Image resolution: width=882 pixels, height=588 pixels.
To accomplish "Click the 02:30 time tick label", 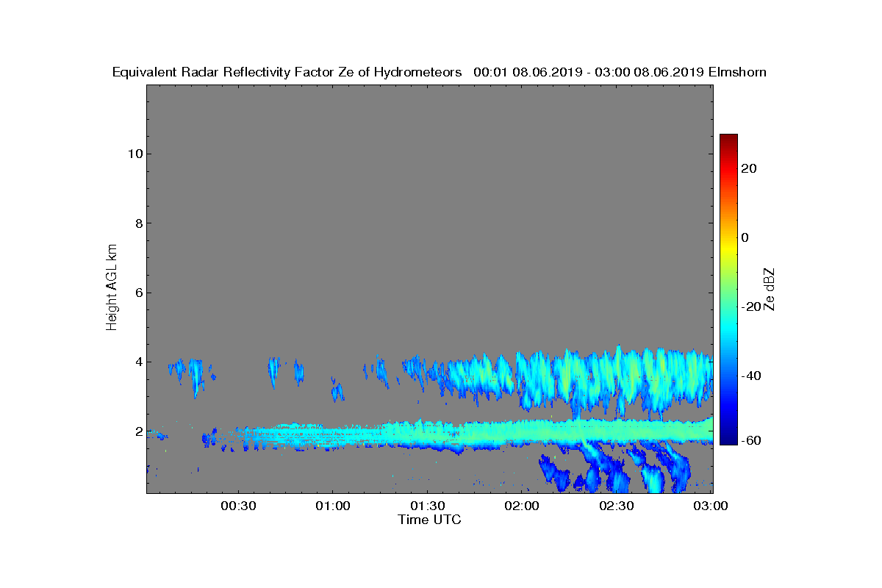I will pos(617,506).
